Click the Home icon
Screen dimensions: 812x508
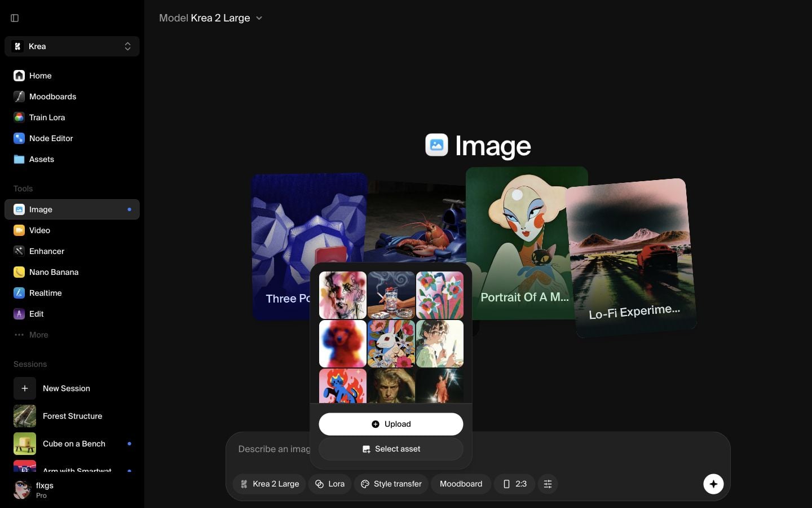(x=19, y=76)
